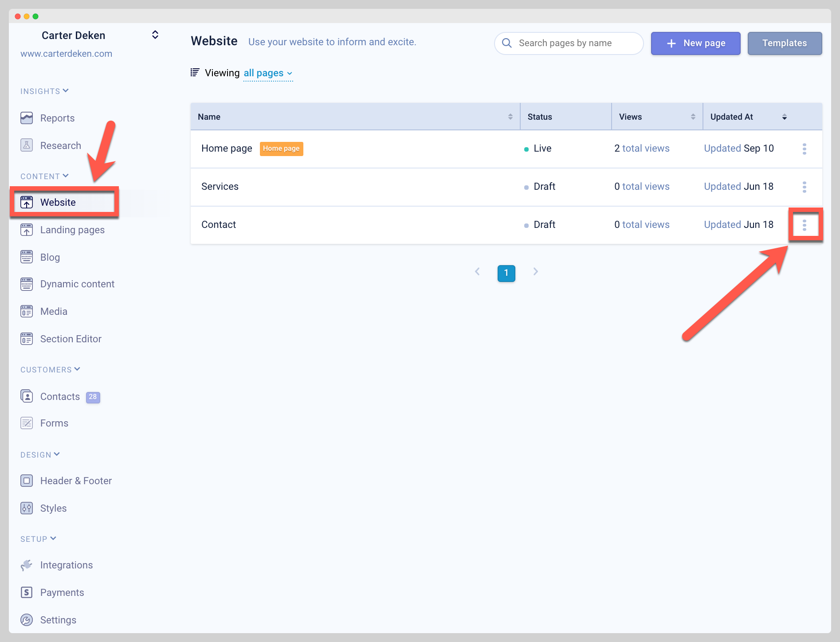840x642 pixels.
Task: Create a page with New page button
Action: [x=695, y=43]
